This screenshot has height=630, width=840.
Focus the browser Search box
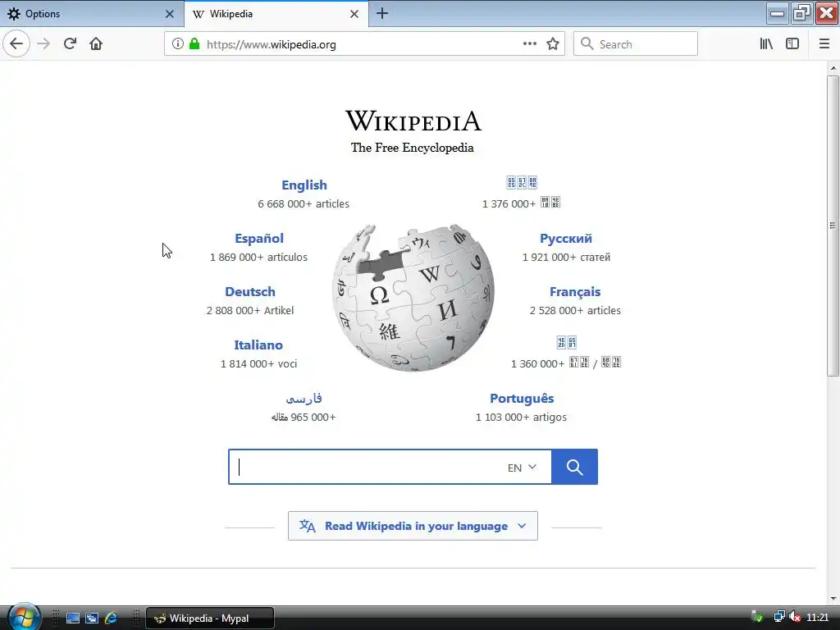(636, 44)
